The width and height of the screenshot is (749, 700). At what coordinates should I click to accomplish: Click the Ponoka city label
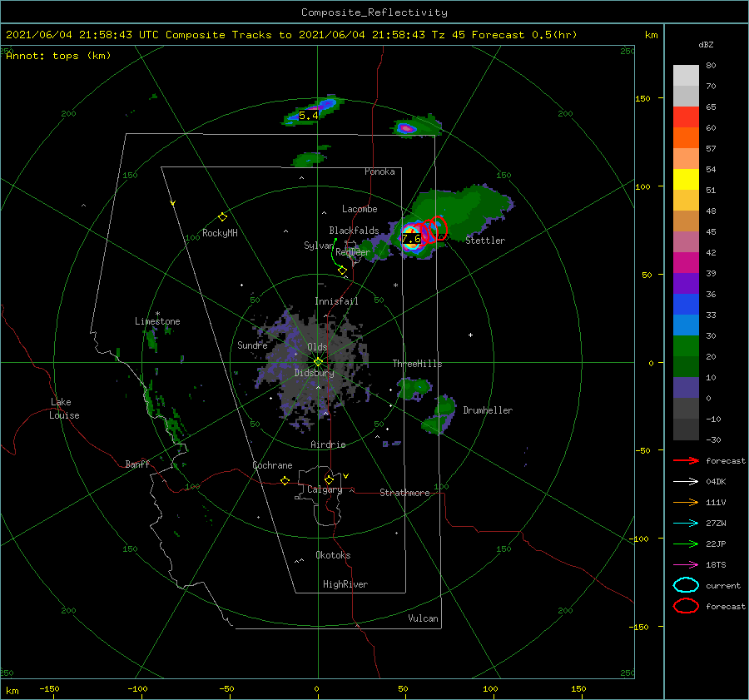coord(379,171)
